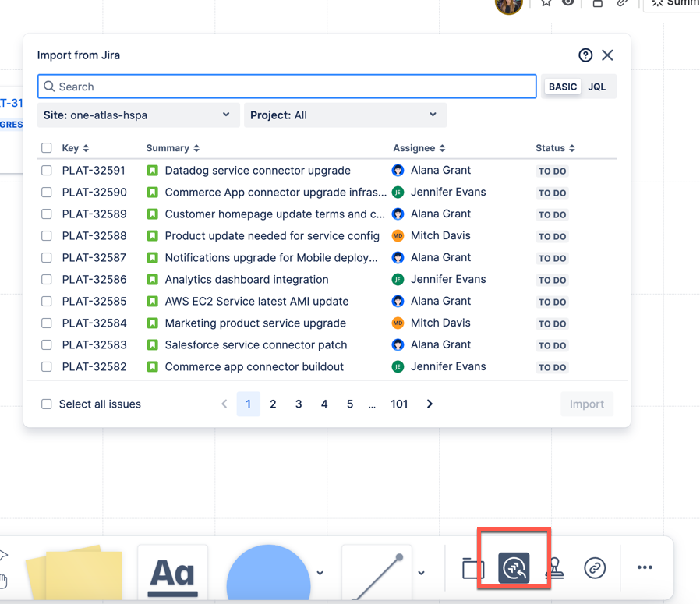Sort by Status column
Image resolution: width=700 pixels, height=604 pixels.
click(555, 148)
